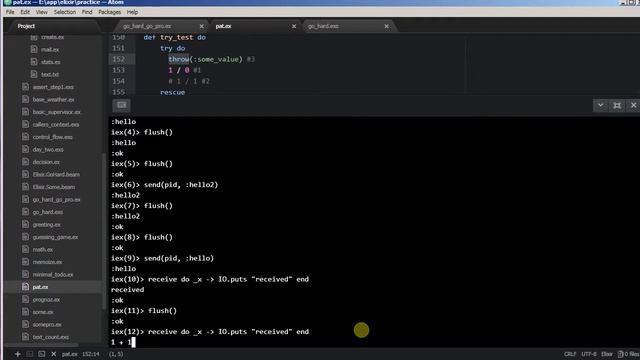Screen dimensions: 640x360
Task: Open the Edit menu
Action: pyautogui.click(x=25, y=12)
